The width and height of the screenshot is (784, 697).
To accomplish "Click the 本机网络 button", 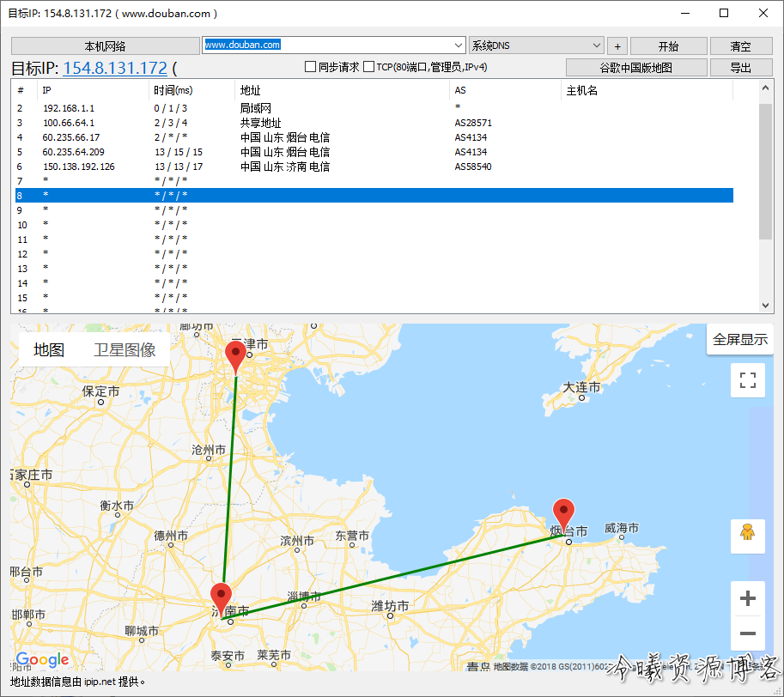I will (106, 46).
